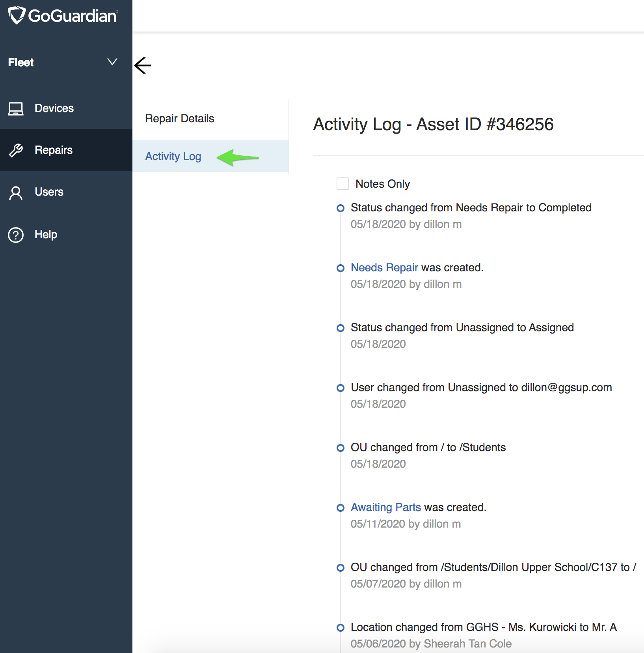Click the Fleet label in sidebar

pos(21,62)
